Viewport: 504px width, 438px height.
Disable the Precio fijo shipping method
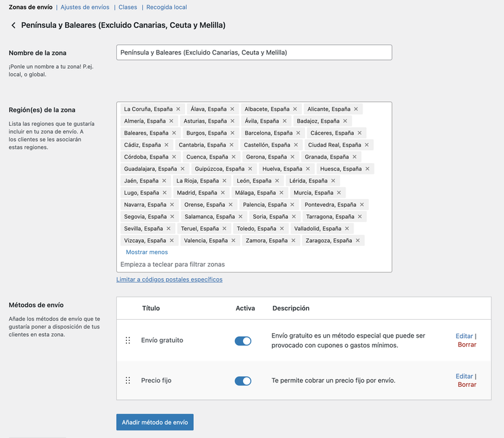243,381
